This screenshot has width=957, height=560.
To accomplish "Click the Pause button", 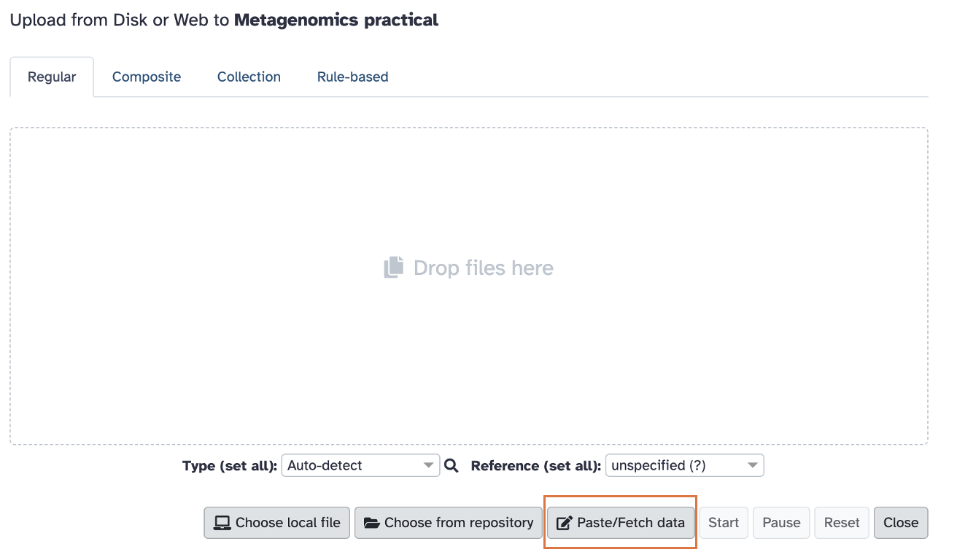I will pos(781,523).
